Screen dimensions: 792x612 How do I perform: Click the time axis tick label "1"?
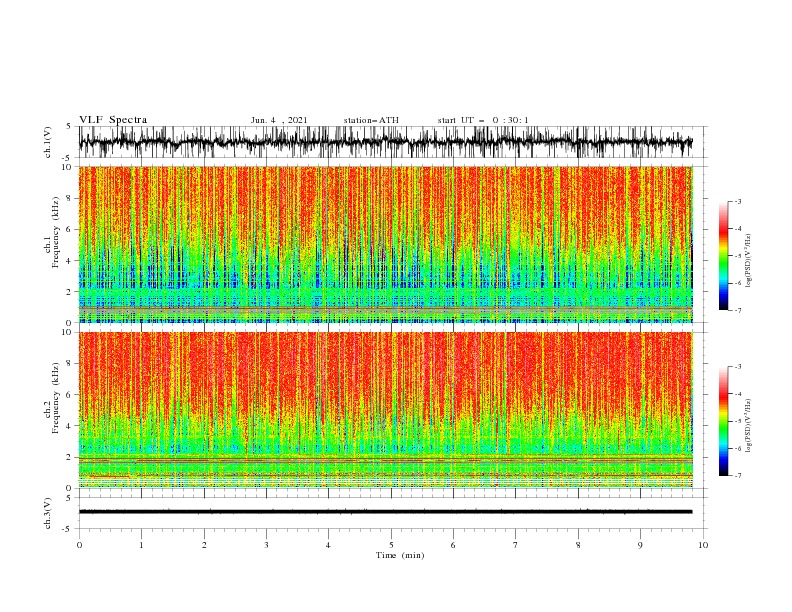tap(141, 545)
